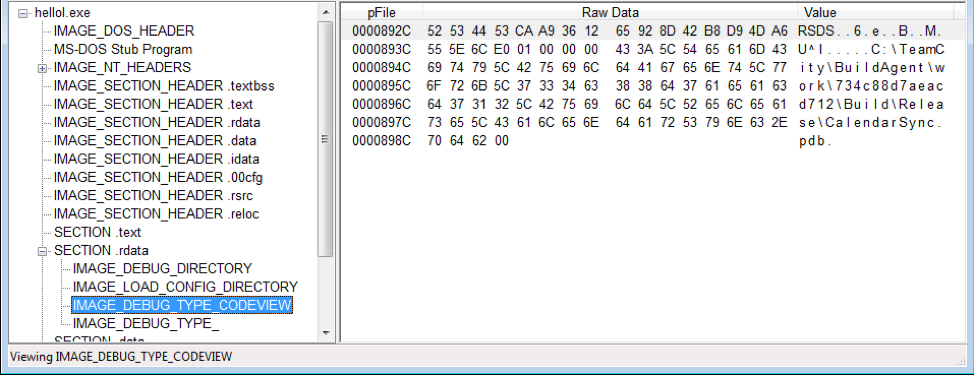Screen dimensions: 974x375
Task: Click the pFile column header
Action: point(381,12)
